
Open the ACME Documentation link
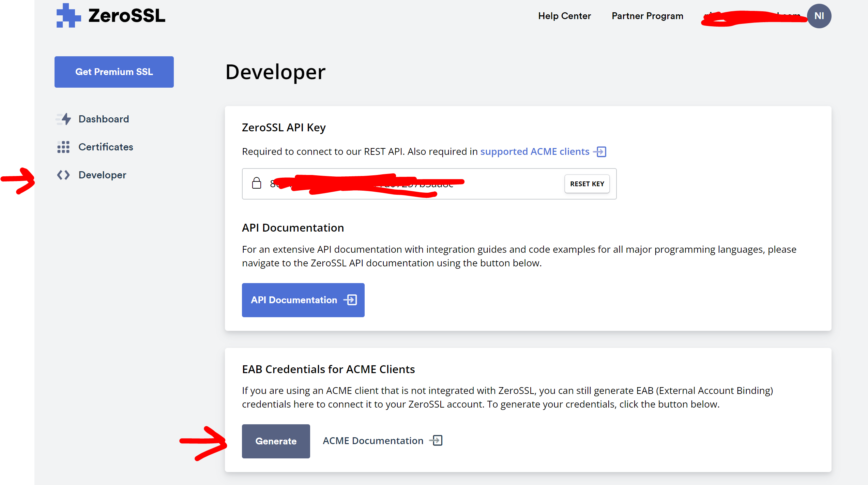373,441
